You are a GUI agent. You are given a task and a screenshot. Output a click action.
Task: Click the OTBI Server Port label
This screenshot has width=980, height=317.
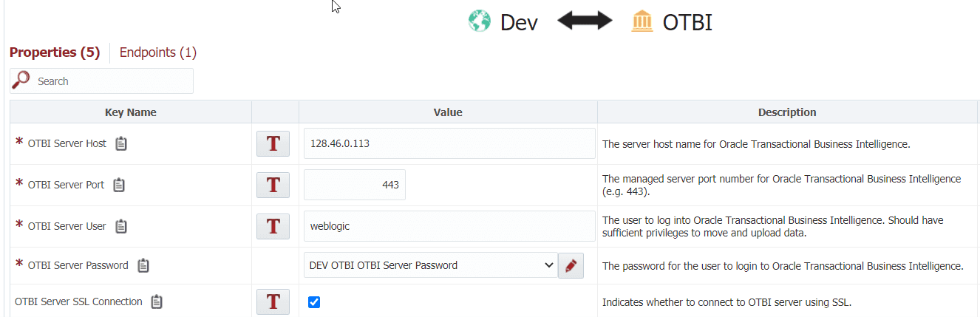66,185
